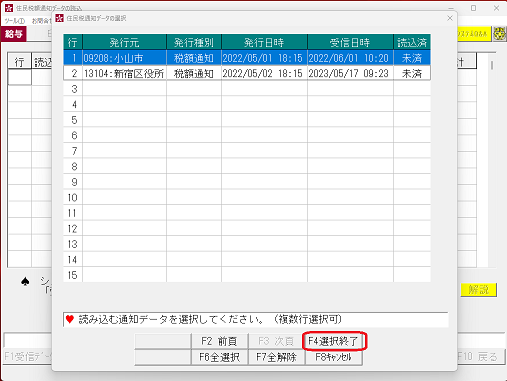The height and width of the screenshot is (381, 507).
Task: Click 発行元 column header
Action: [124, 42]
